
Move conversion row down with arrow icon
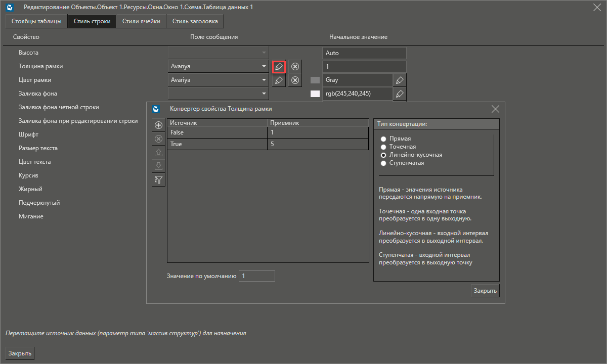pos(158,165)
